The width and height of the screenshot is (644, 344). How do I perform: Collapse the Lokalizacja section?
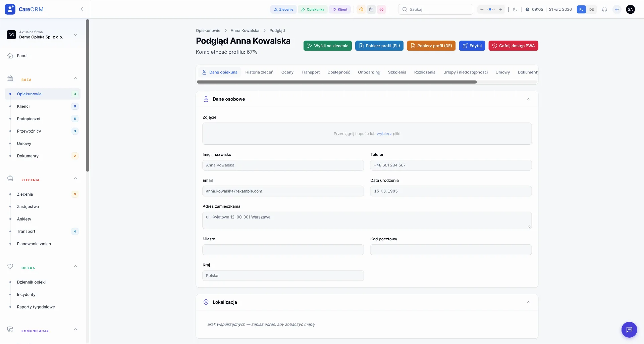(x=528, y=302)
